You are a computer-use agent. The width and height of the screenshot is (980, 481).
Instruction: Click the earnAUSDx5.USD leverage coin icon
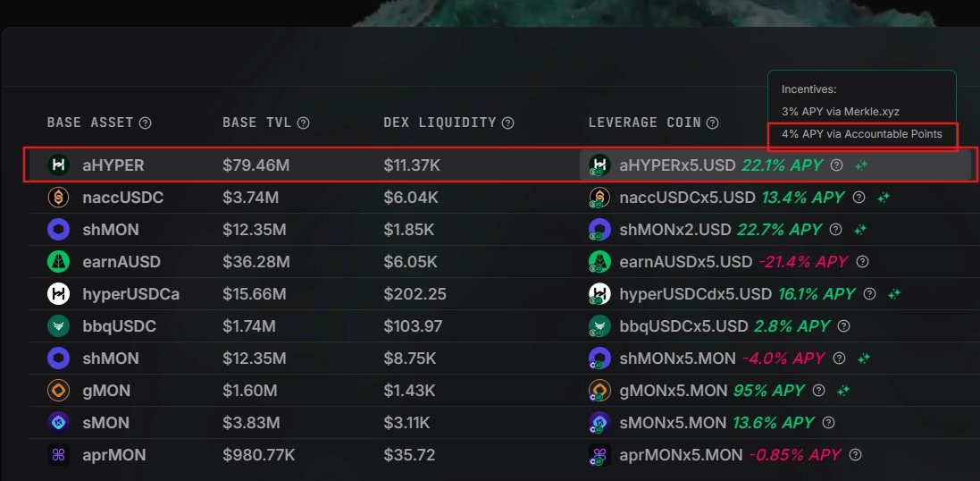click(x=599, y=261)
